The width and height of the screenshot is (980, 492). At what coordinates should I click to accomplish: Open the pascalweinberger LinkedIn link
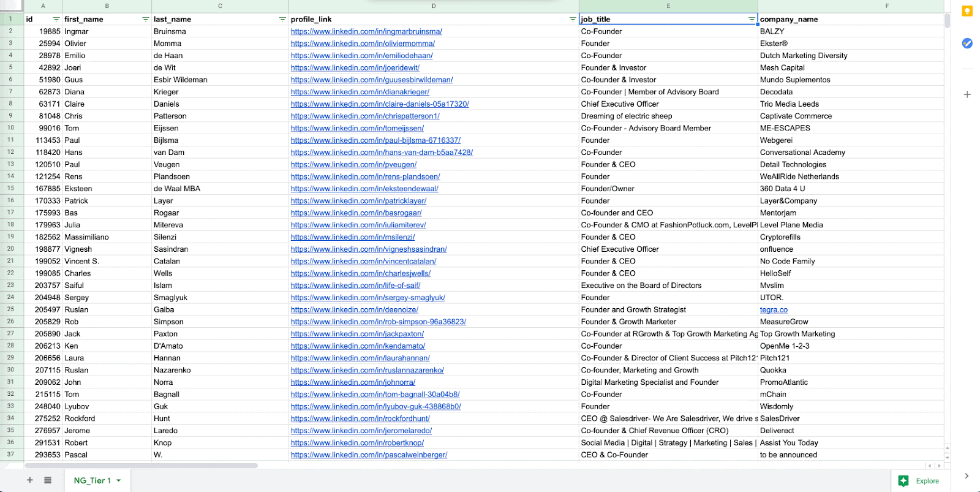pyautogui.click(x=369, y=455)
